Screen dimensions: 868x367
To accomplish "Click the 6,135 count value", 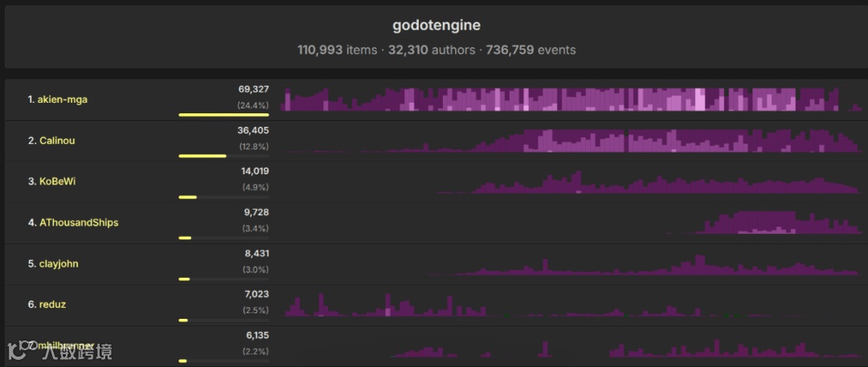I will 257,335.
